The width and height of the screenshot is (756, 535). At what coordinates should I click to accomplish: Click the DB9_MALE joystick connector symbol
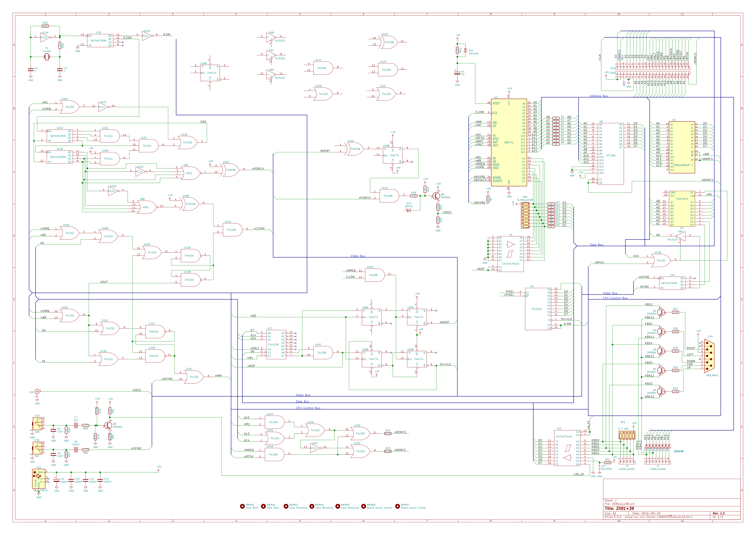click(x=710, y=356)
